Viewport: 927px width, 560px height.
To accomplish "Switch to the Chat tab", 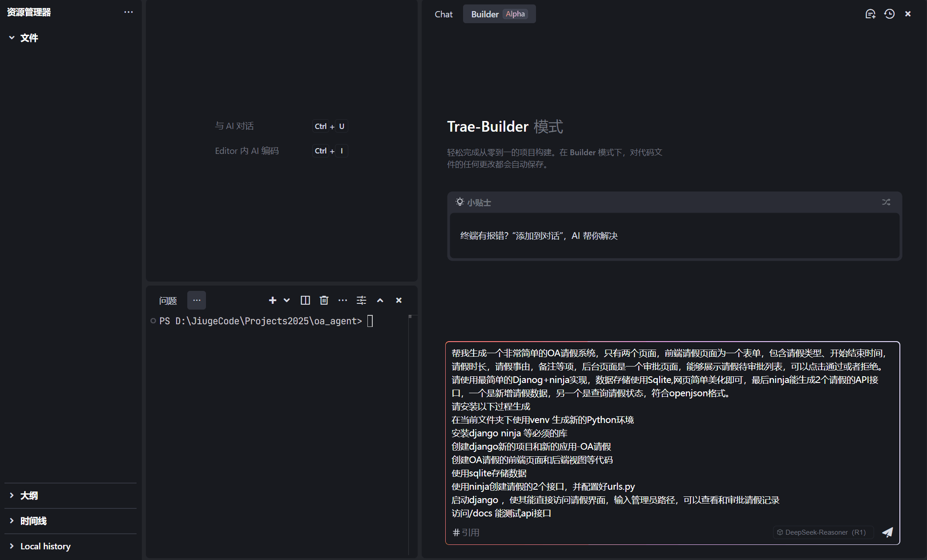I will (443, 14).
